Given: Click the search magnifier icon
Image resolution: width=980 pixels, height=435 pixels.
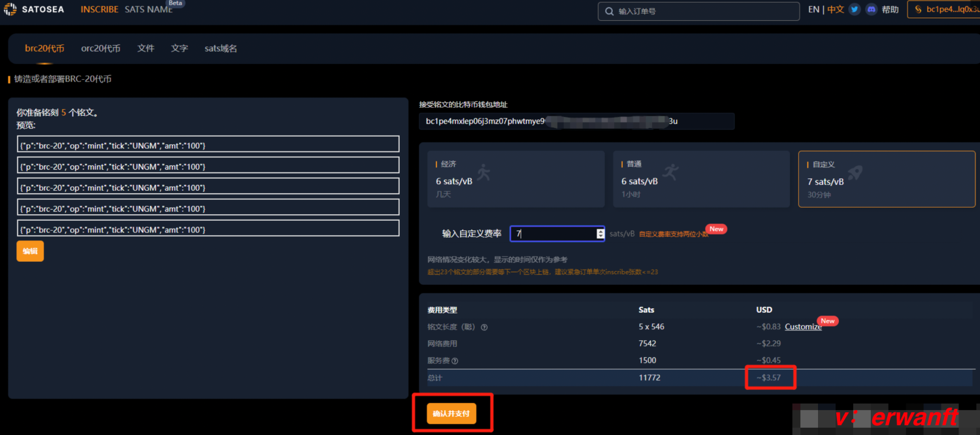Looking at the screenshot, I should tap(609, 12).
